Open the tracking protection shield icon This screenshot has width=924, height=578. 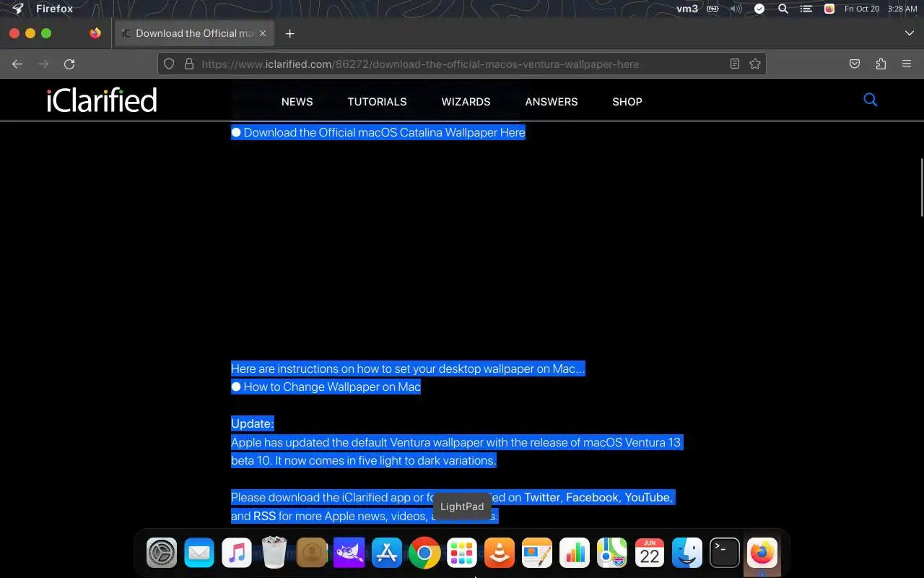coord(169,64)
